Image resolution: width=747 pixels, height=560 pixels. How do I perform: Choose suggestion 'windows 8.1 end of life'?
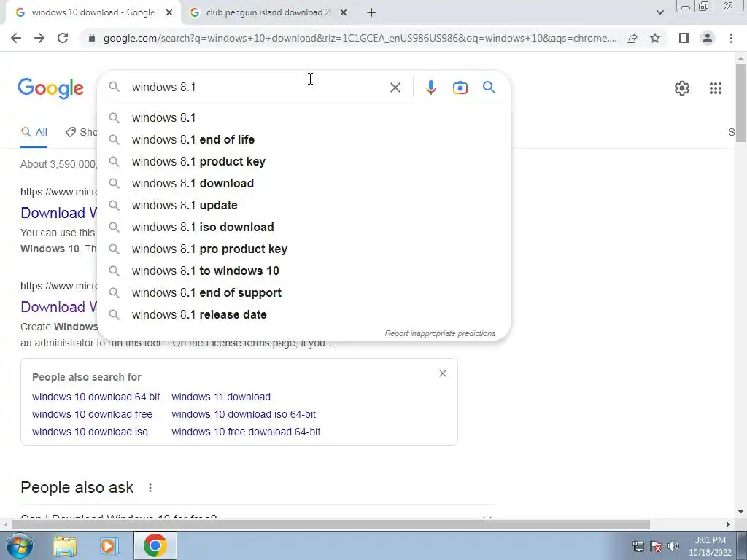[x=303, y=139]
